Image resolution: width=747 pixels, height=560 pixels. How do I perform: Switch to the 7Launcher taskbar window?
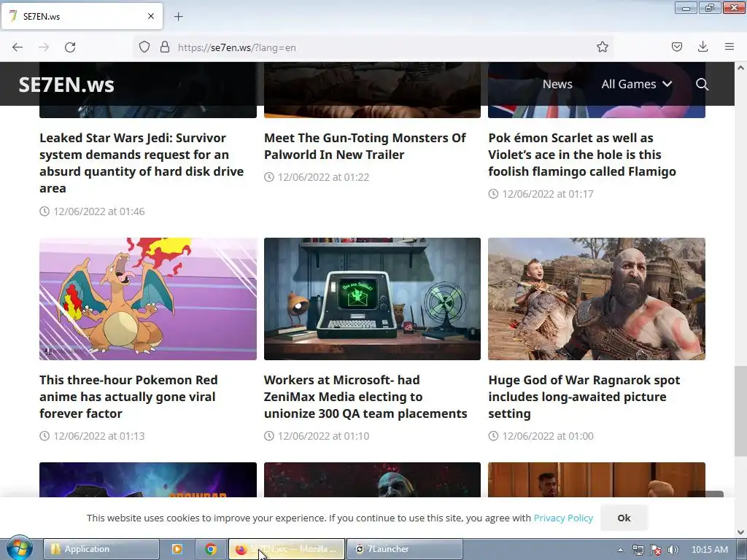click(x=404, y=549)
